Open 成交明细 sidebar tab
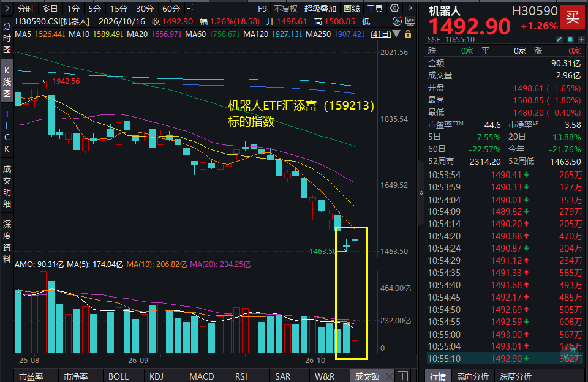This screenshot has width=588, height=382. click(x=7, y=186)
